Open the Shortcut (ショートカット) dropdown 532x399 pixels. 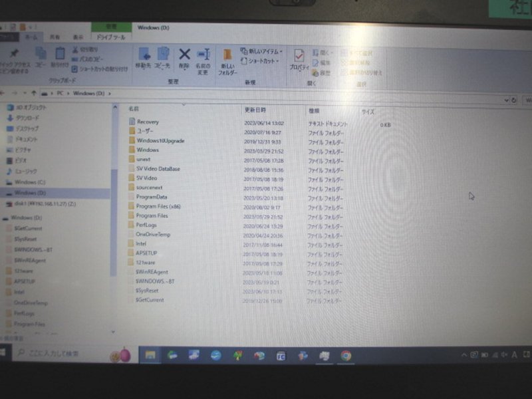[260, 61]
